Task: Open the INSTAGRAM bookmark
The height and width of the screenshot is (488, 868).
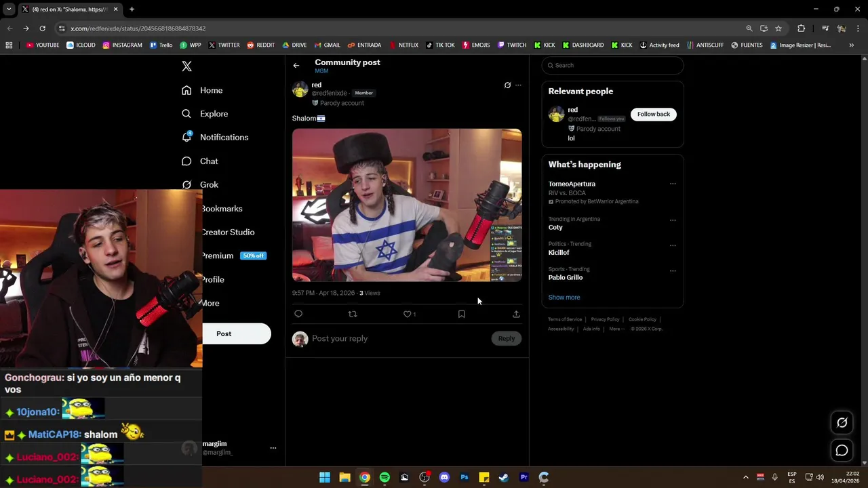Action: point(123,45)
